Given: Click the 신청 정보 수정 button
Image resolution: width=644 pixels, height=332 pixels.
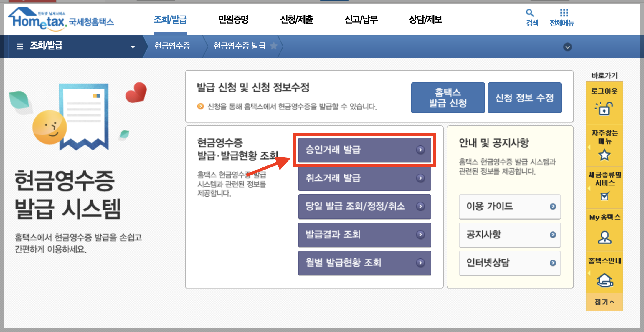Looking at the screenshot, I should click(x=524, y=98).
